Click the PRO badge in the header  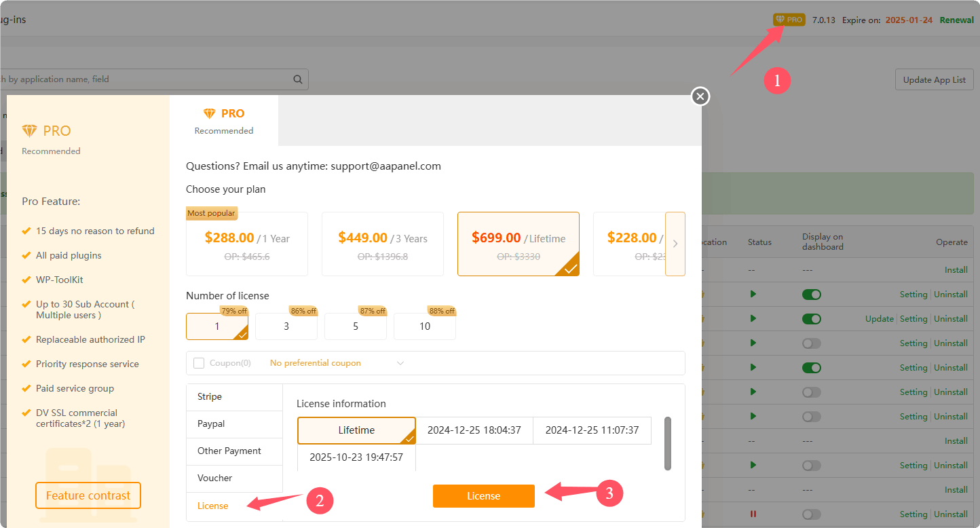coord(789,20)
